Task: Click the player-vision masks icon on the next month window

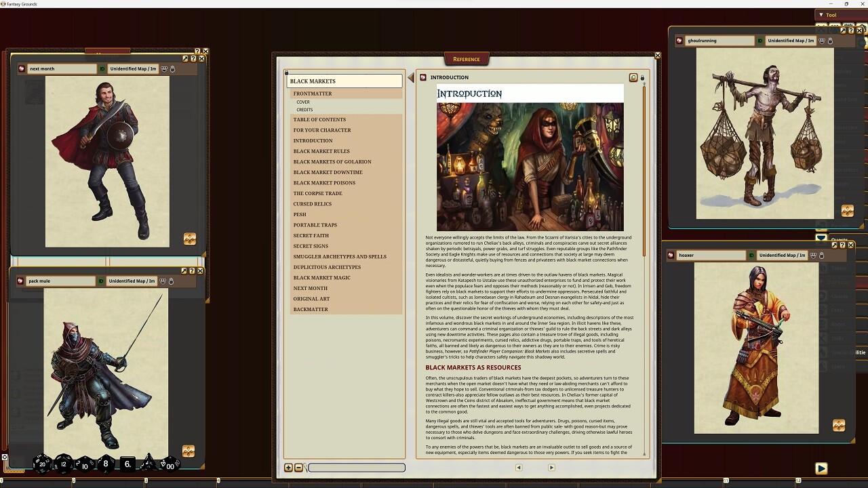Action: pyautogui.click(x=163, y=68)
